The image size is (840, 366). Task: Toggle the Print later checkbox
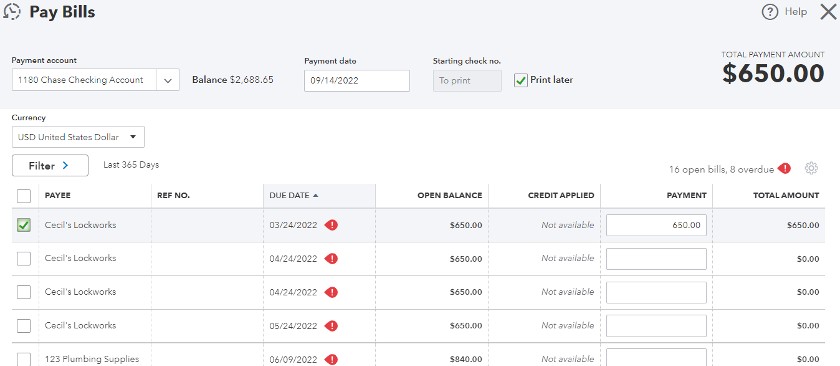pos(521,80)
